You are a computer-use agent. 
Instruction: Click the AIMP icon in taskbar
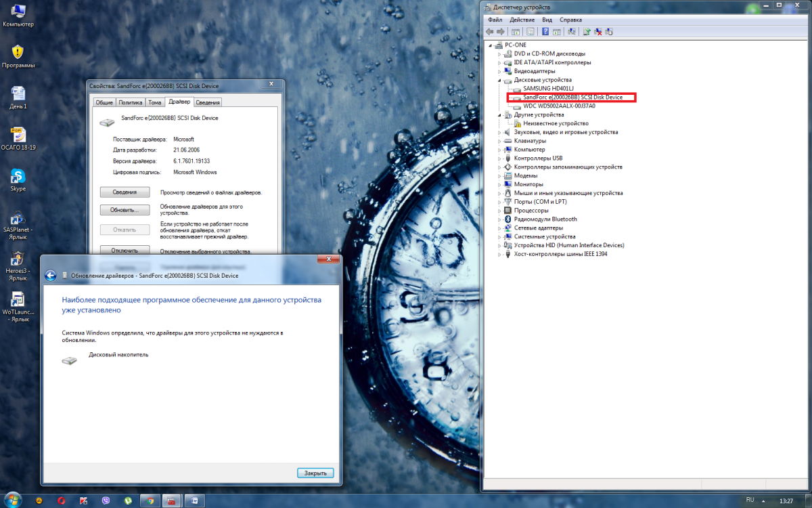click(39, 501)
